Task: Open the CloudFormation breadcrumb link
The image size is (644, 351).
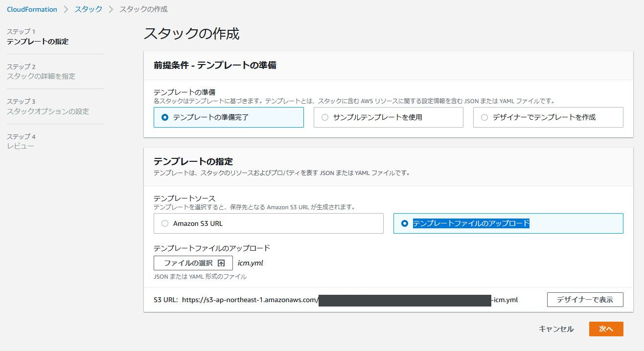Action: click(32, 9)
